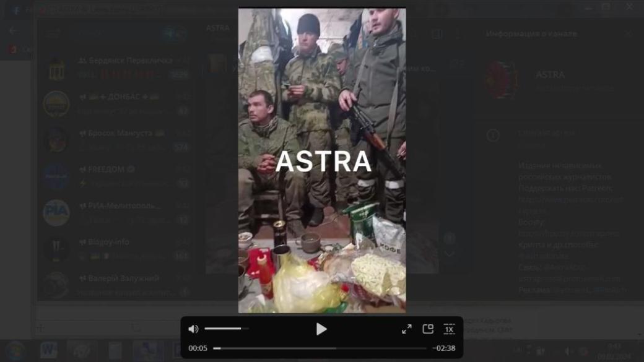Open the 1X playback speed menu
This screenshot has height=362, width=644.
point(450,329)
